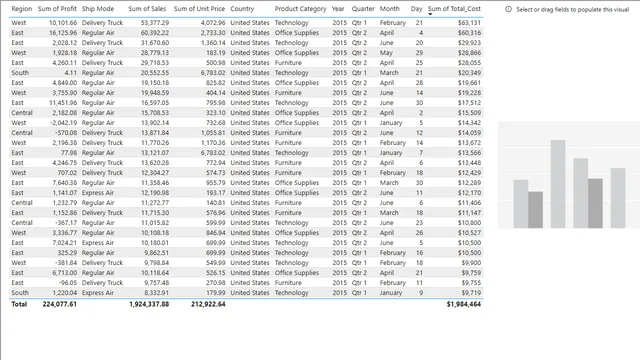640x360 pixels.
Task: Select the sales value 9,862.51
Action: click(156, 253)
